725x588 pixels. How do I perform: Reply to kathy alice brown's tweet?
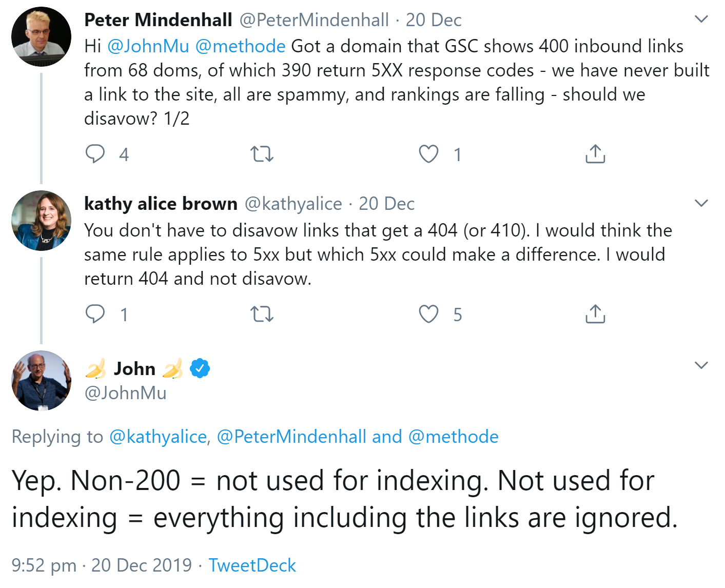pyautogui.click(x=95, y=314)
